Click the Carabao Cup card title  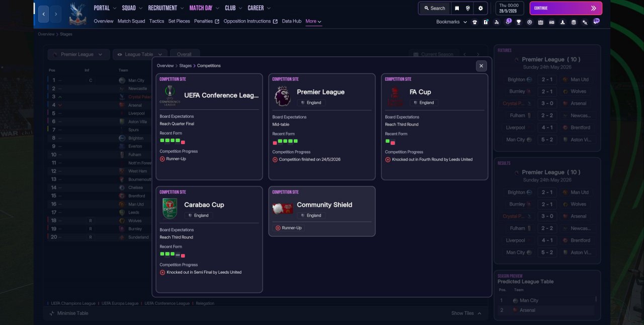[x=204, y=205]
